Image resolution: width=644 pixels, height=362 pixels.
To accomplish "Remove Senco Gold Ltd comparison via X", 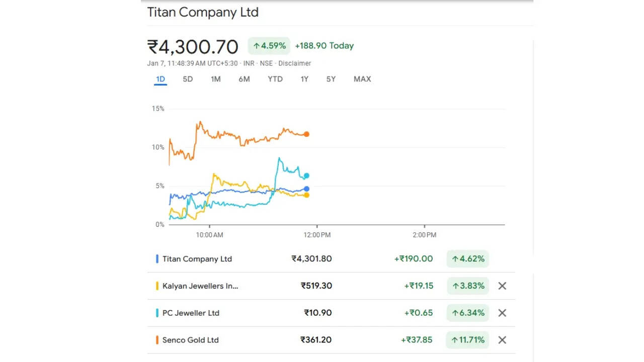I will coord(502,340).
